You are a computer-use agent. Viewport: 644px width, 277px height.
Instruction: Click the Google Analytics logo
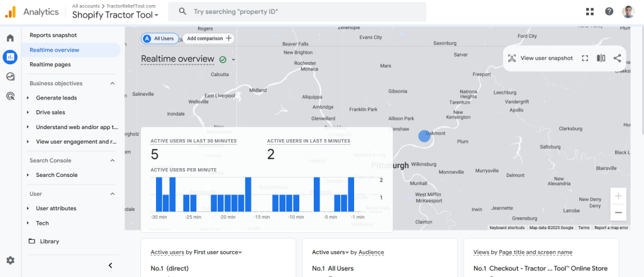[10, 12]
